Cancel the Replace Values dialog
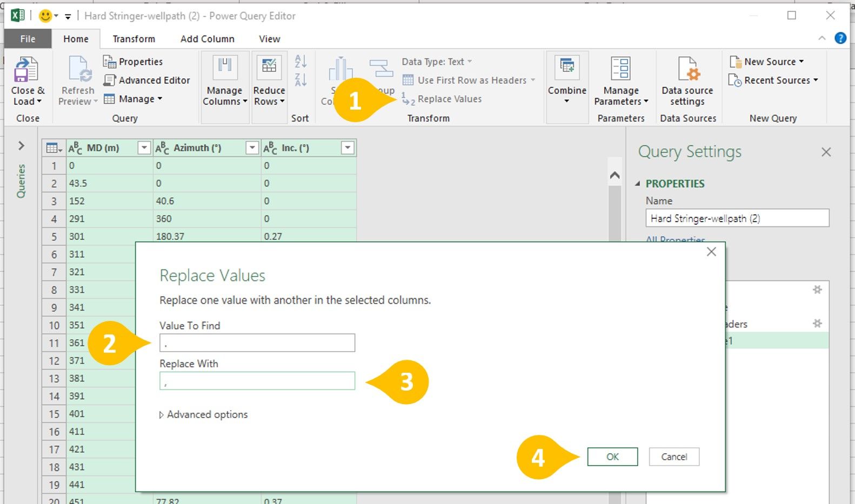This screenshot has width=855, height=504. tap(674, 457)
